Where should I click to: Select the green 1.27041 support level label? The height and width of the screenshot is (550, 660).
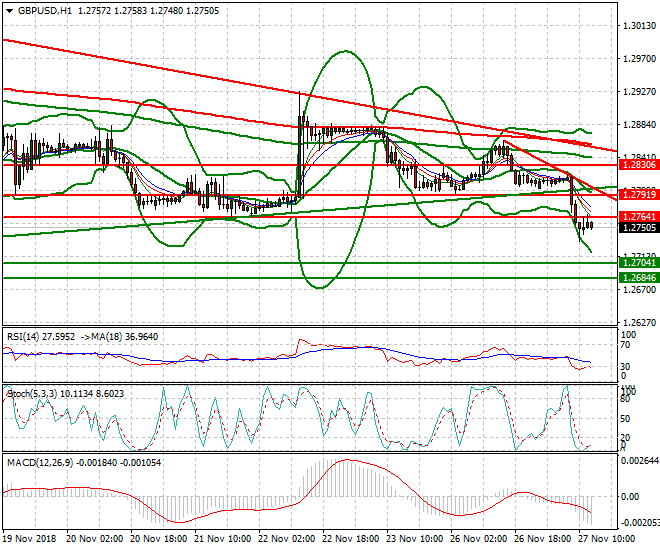pos(639,263)
